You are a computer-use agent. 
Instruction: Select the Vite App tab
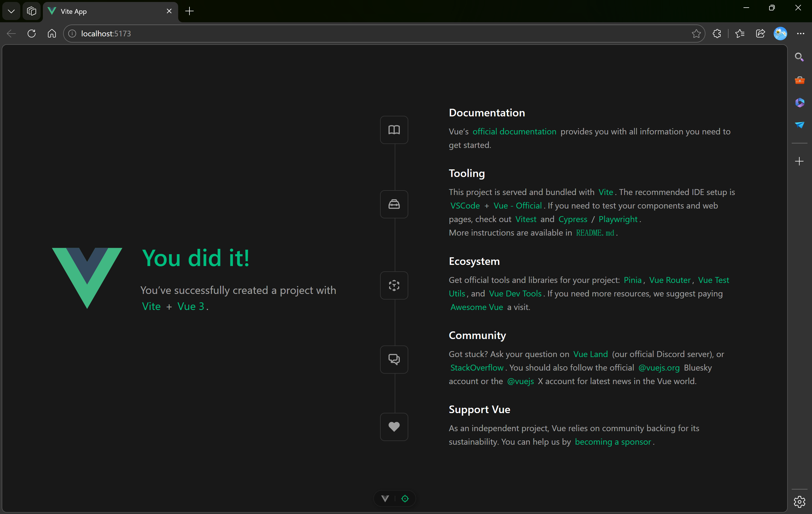coord(110,12)
